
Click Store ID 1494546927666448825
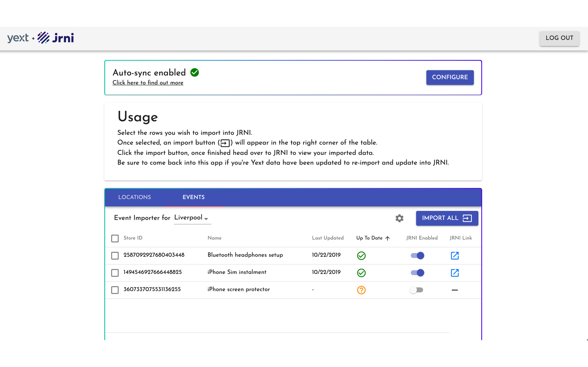pyautogui.click(x=153, y=272)
